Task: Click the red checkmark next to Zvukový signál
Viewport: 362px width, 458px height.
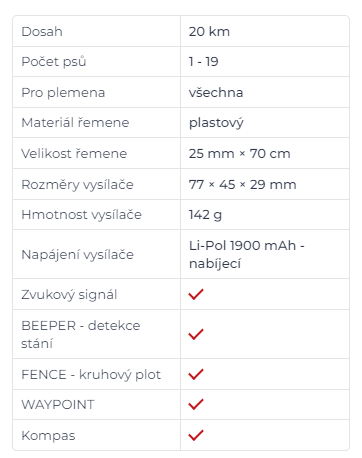Action: (196, 294)
